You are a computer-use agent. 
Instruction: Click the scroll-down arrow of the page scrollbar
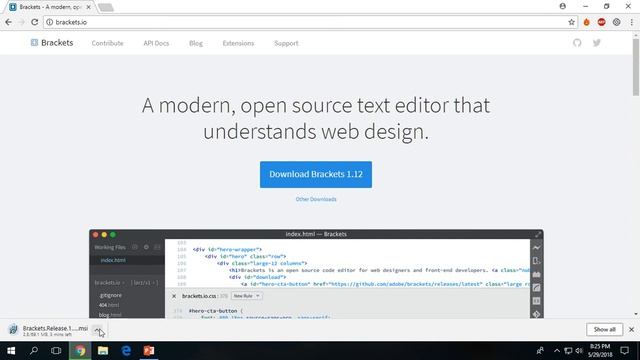tap(636, 314)
